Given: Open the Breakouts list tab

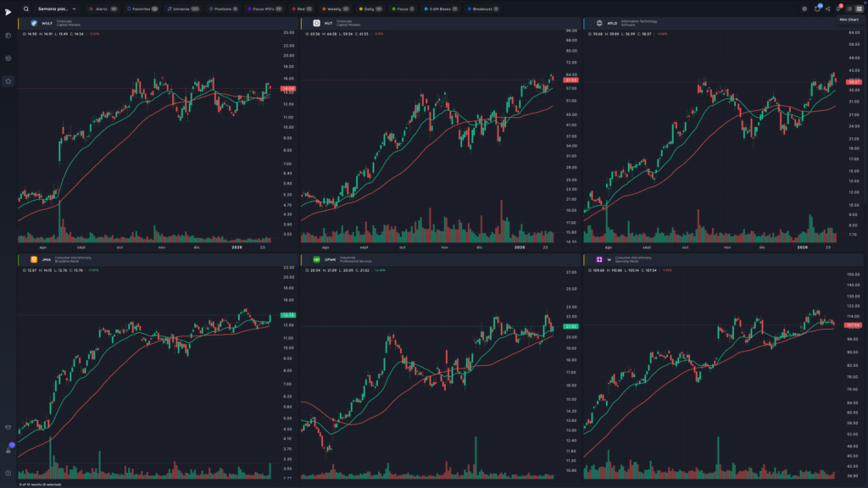Looking at the screenshot, I should pos(482,8).
